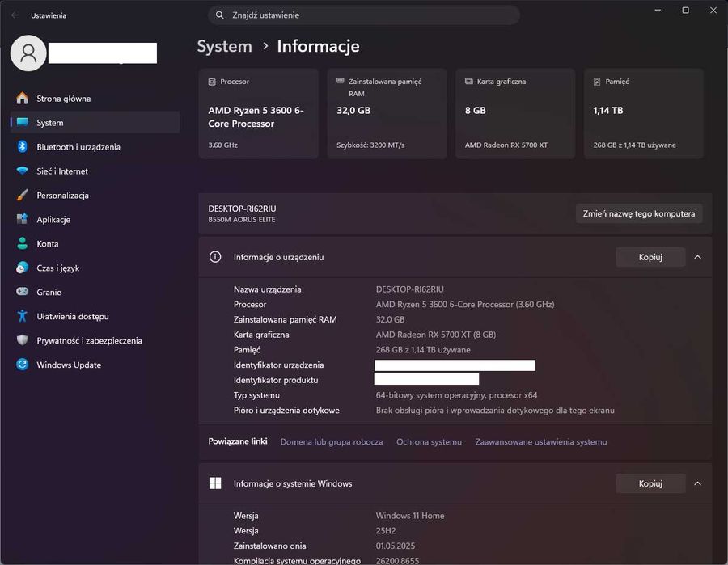Click the Sieć i Internet Wi-Fi icon
The image size is (728, 565).
(x=23, y=171)
